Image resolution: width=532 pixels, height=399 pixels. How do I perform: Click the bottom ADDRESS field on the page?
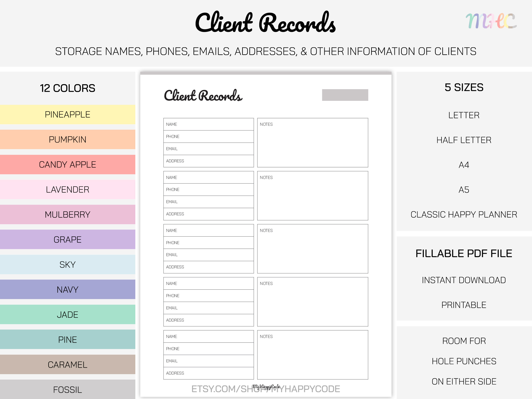click(x=208, y=373)
